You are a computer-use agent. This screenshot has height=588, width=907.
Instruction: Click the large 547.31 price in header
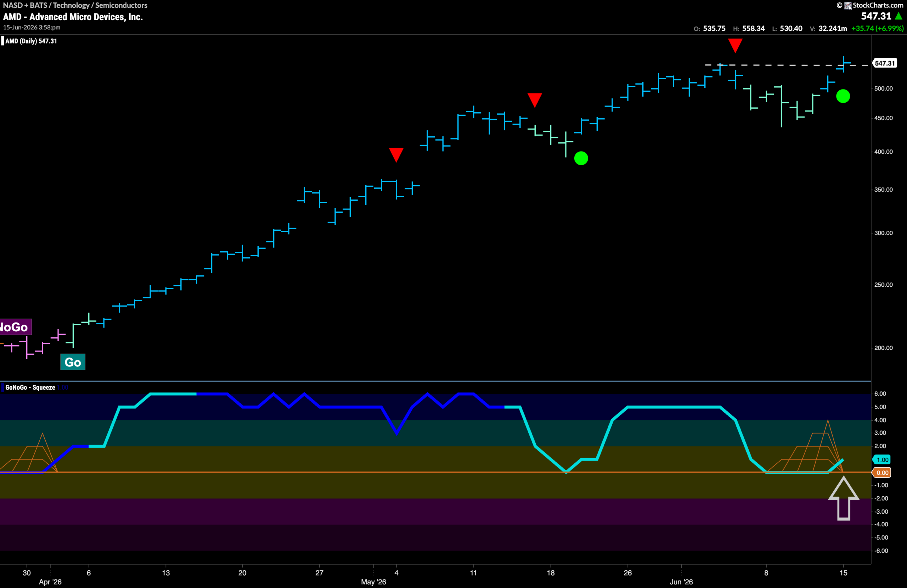876,16
